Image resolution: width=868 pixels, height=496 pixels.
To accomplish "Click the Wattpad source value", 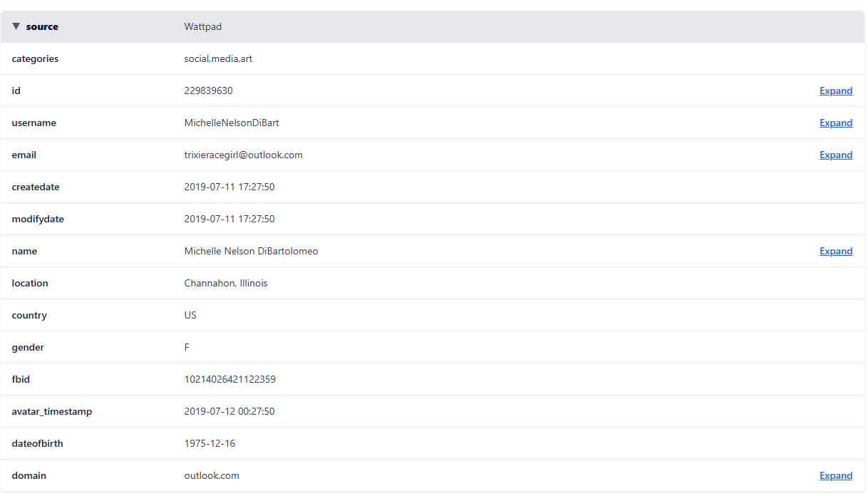I will 202,26.
